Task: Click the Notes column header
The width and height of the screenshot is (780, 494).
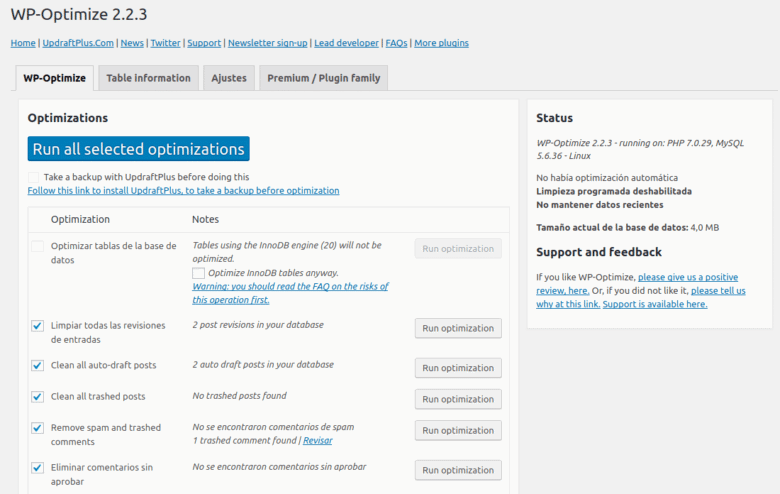Action: coord(205,219)
